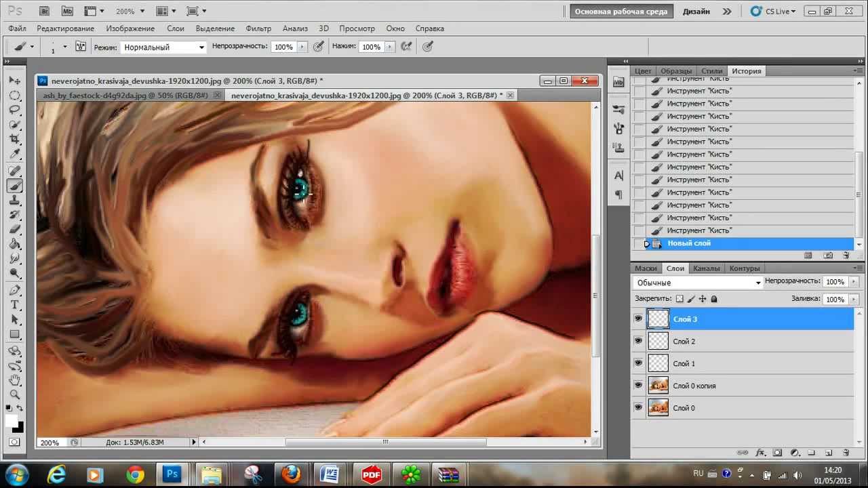868x488 pixels.
Task: Switch to the Каналы tab
Action: tap(707, 268)
